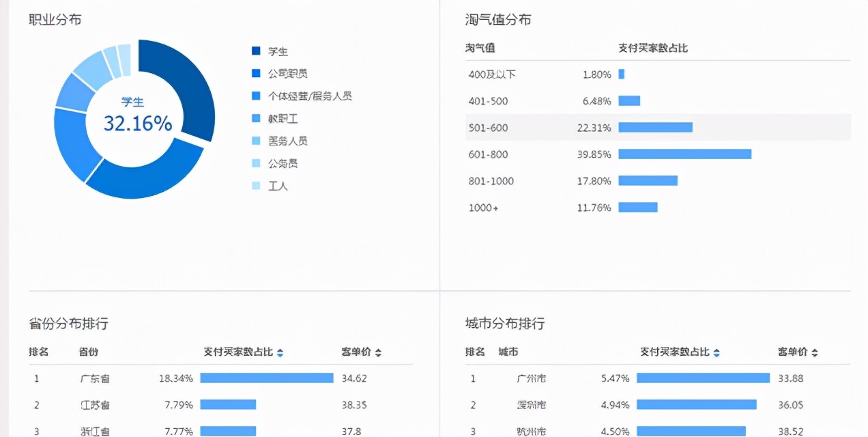Click the 职业分布 panel heading
Image resolution: width=868 pixels, height=437 pixels.
55,20
